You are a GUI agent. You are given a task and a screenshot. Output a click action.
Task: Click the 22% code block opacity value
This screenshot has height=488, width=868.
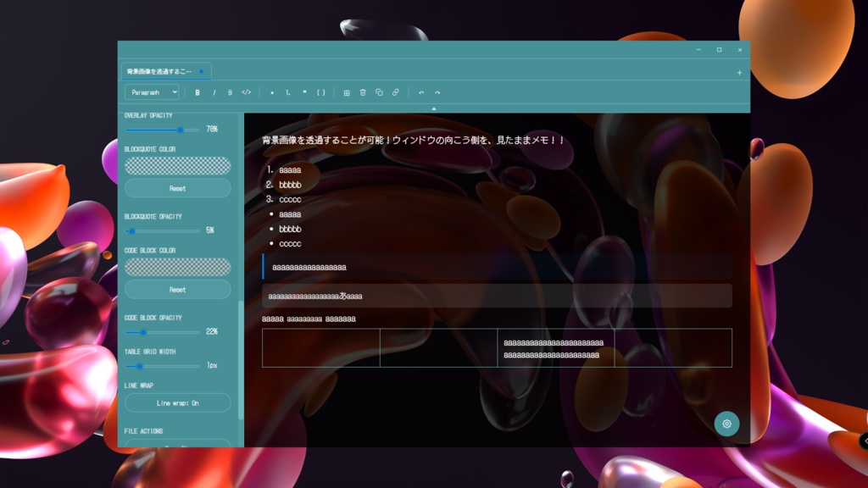coord(211,331)
